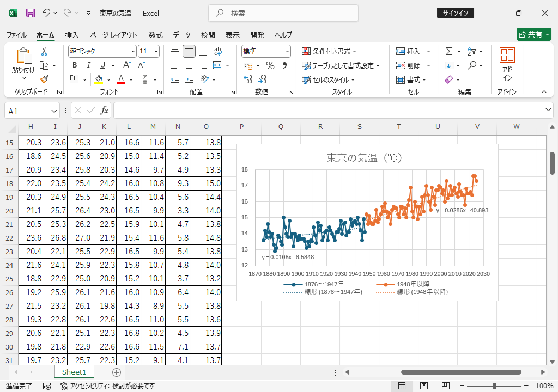Click the Paste clipboard icon
The image size is (558, 392).
click(24, 56)
